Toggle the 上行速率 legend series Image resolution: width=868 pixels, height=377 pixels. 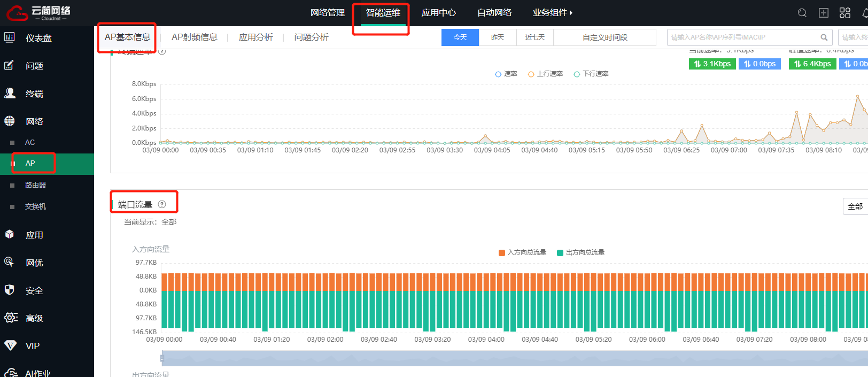(x=545, y=74)
